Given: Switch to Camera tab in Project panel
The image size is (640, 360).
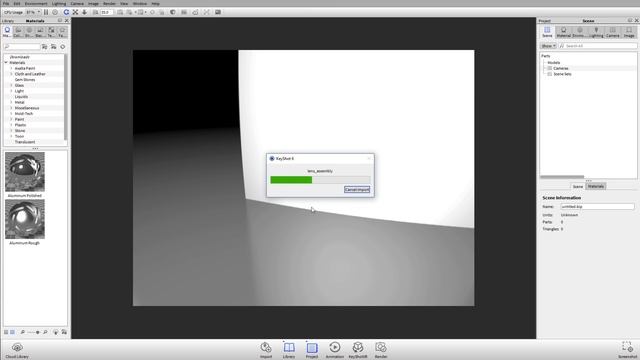Looking at the screenshot, I should coord(613,32).
